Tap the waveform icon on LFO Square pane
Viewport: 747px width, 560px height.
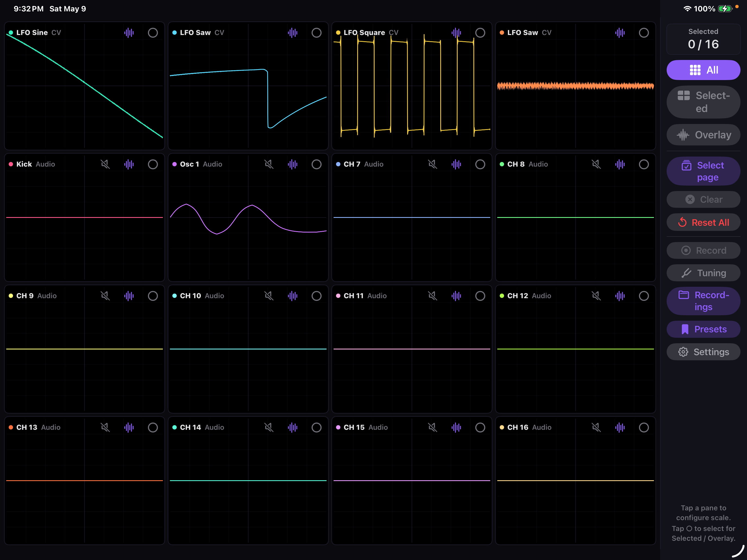(x=456, y=33)
